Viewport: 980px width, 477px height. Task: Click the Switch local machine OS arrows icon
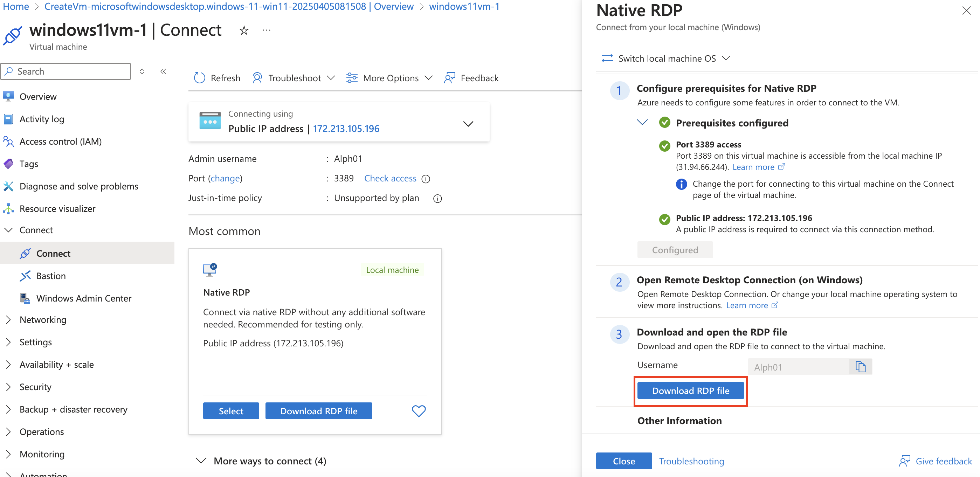point(607,58)
